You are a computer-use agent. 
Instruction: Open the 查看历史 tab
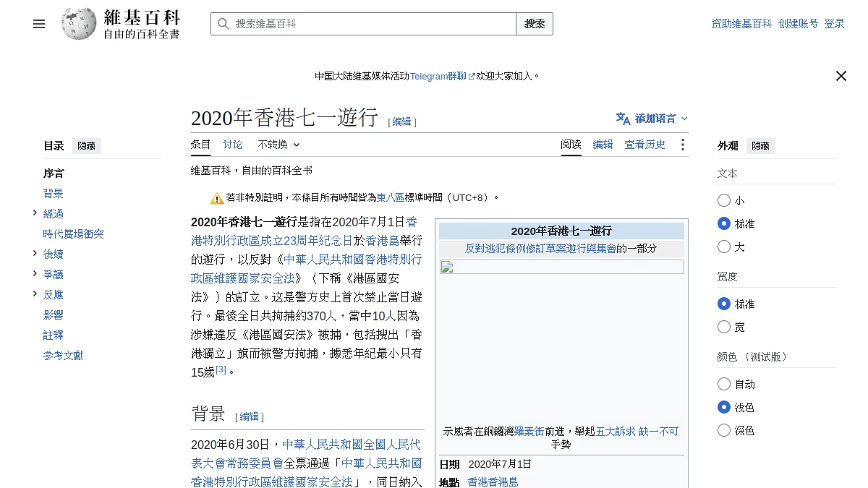click(645, 145)
